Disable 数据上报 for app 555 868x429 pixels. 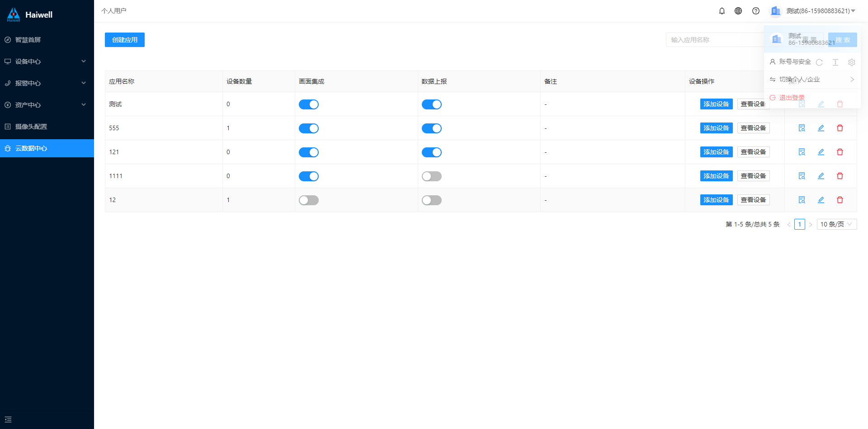(432, 128)
